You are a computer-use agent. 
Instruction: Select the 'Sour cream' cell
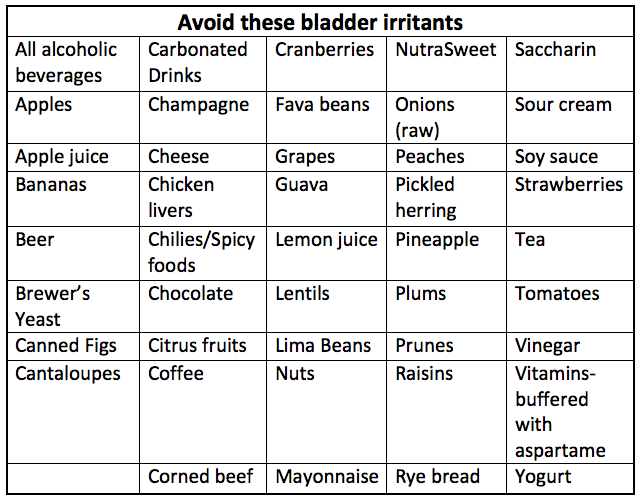pyautogui.click(x=563, y=104)
